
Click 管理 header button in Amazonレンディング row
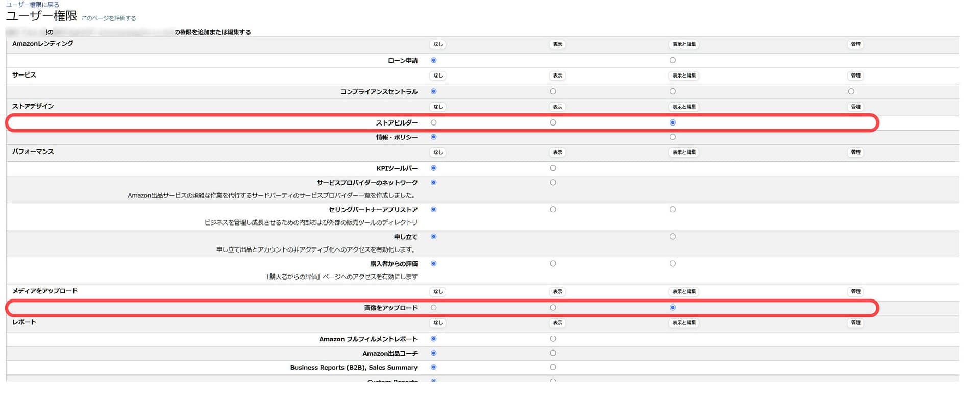click(x=855, y=44)
